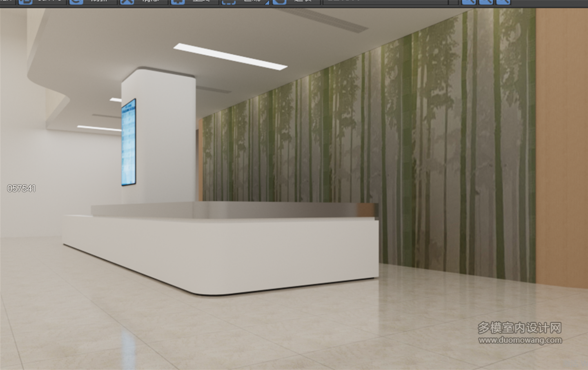Click the blue puzzle-piece tools icon

pyautogui.click(x=178, y=2)
